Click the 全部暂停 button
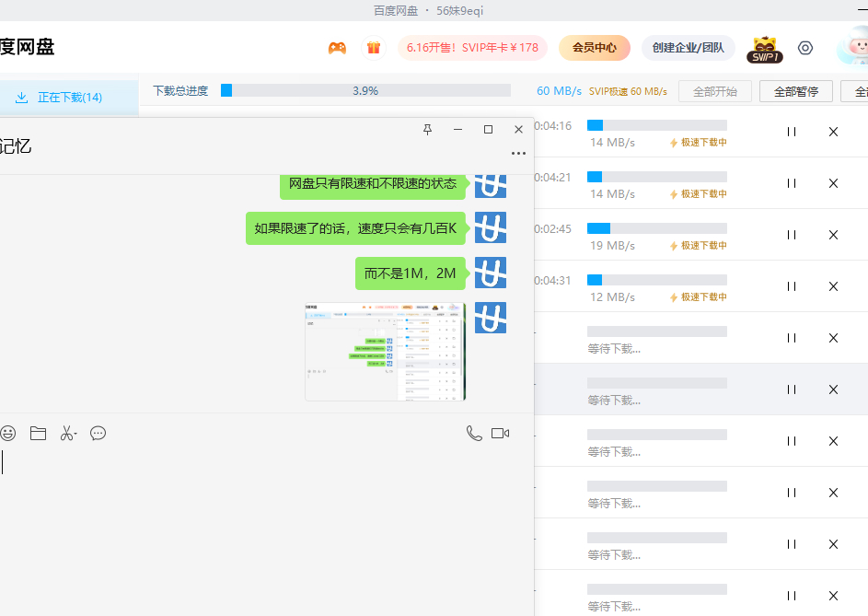This screenshot has width=868, height=616. coord(795,91)
